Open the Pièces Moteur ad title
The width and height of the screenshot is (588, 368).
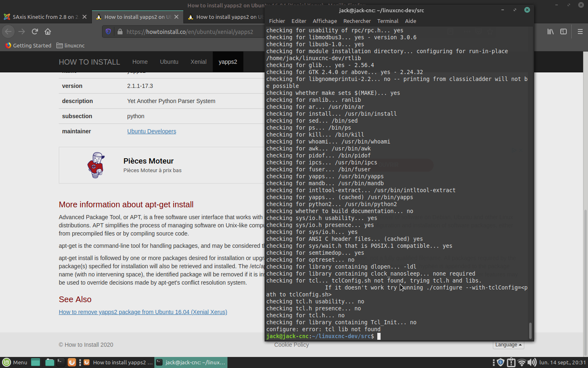(149, 161)
